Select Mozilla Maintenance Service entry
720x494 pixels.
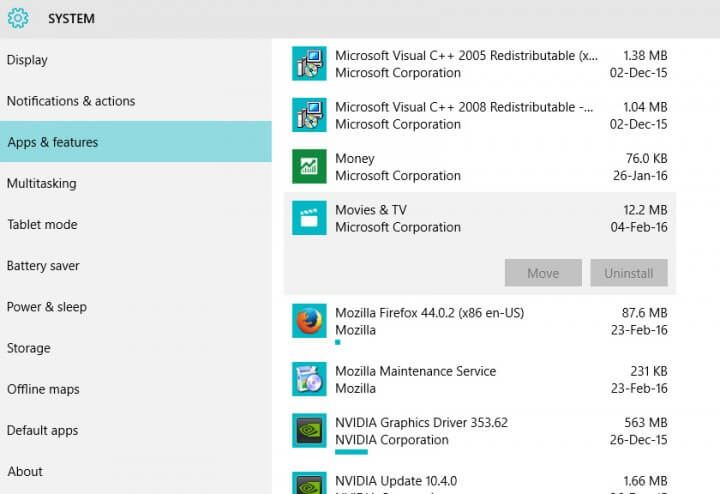480,379
